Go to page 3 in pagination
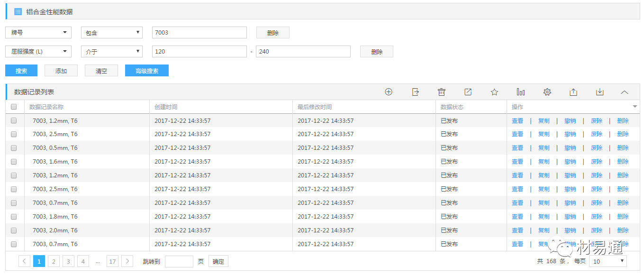Image resolution: width=644 pixels, height=276 pixels. 68,261
